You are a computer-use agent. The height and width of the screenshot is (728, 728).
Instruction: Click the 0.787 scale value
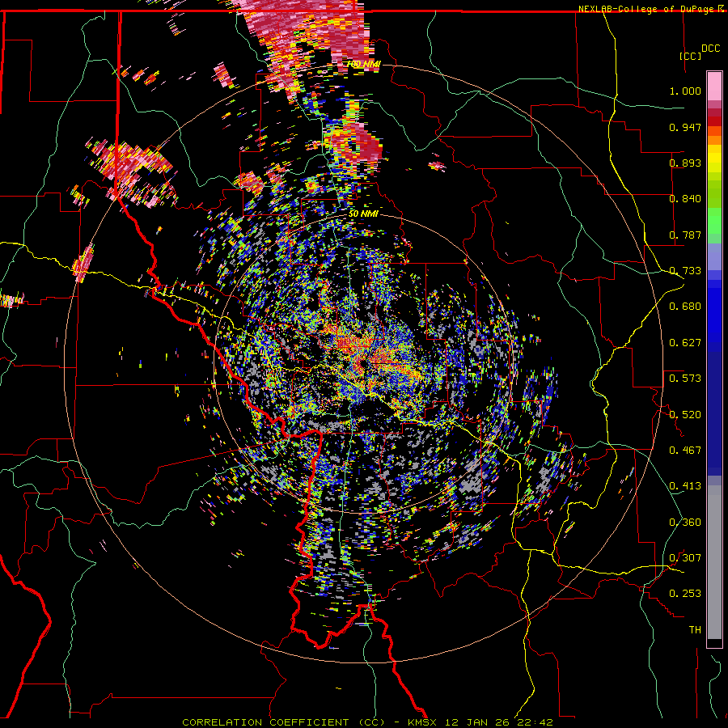click(685, 235)
